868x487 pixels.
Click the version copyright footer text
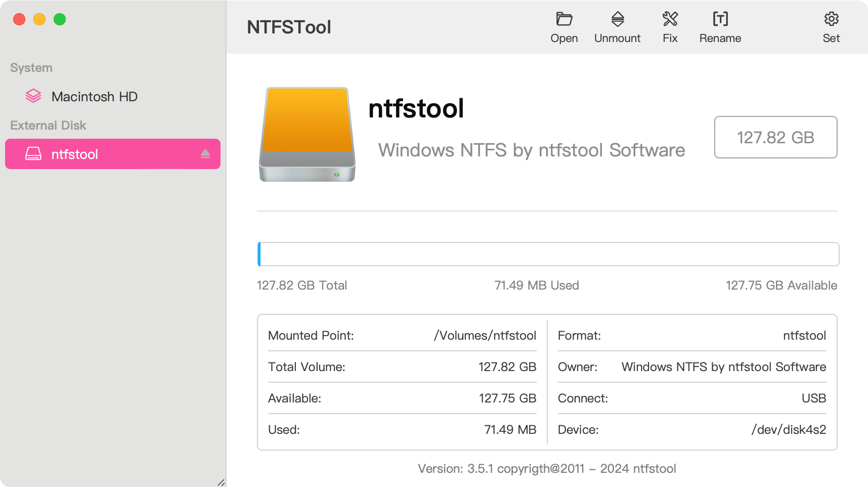(x=547, y=469)
